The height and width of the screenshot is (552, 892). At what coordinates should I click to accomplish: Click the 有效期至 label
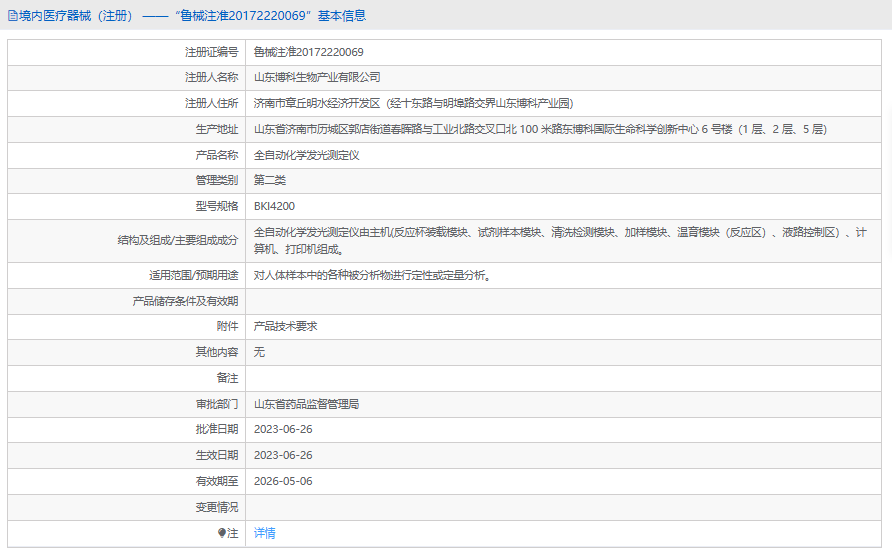[x=217, y=481]
